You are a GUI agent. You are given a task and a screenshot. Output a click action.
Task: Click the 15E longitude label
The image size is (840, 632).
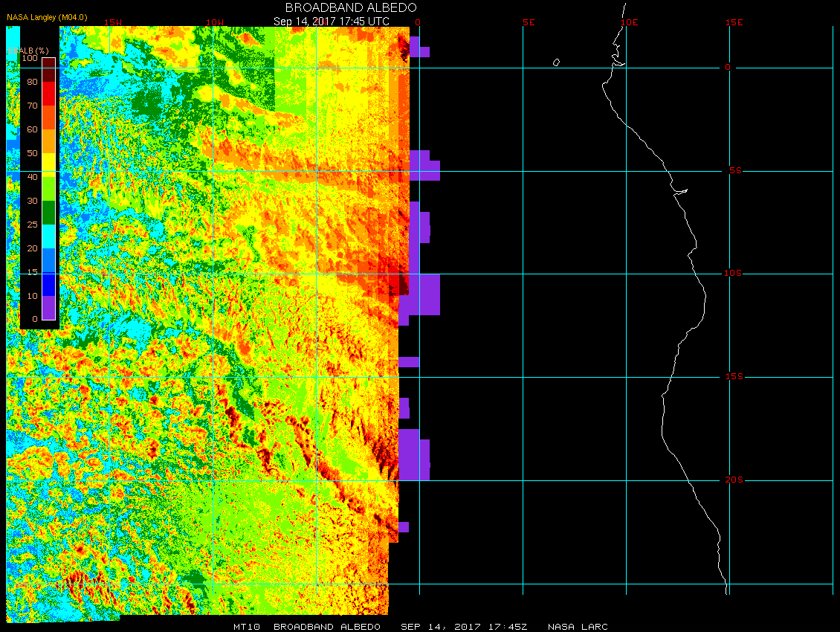pyautogui.click(x=734, y=22)
